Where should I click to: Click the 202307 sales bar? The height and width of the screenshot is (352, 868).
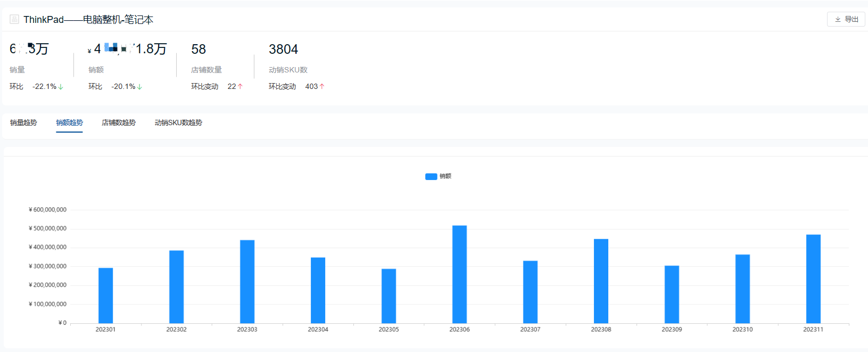(530, 292)
